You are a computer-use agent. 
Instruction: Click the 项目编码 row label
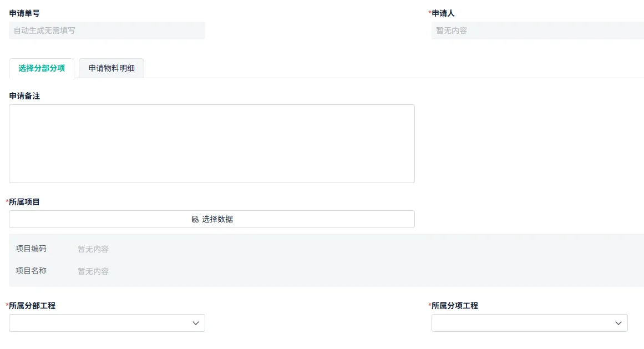31,249
